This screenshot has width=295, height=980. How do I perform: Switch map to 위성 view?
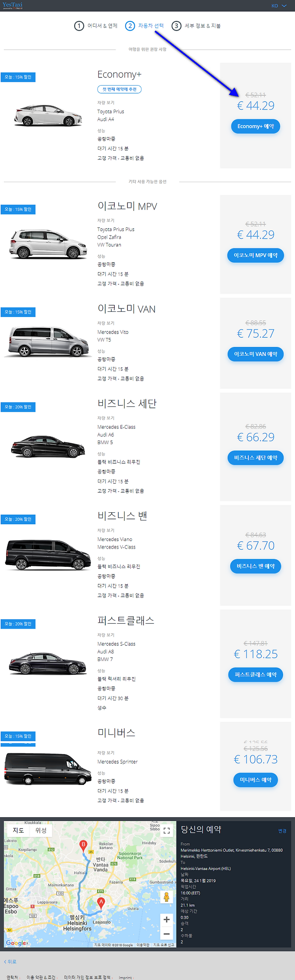41,830
